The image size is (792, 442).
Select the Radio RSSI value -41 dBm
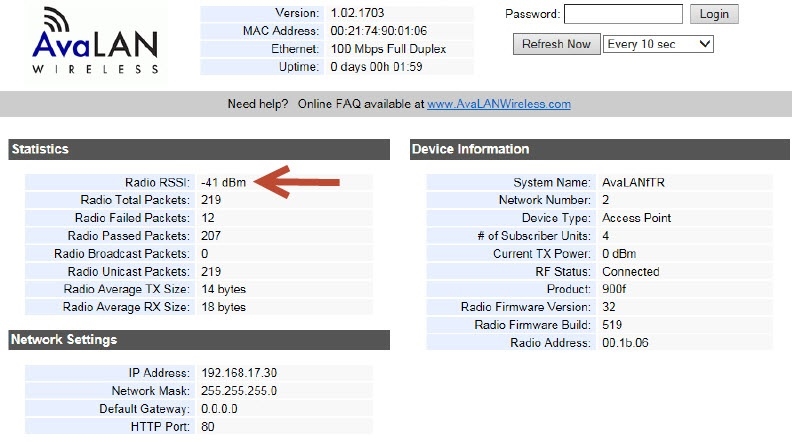pos(223,182)
